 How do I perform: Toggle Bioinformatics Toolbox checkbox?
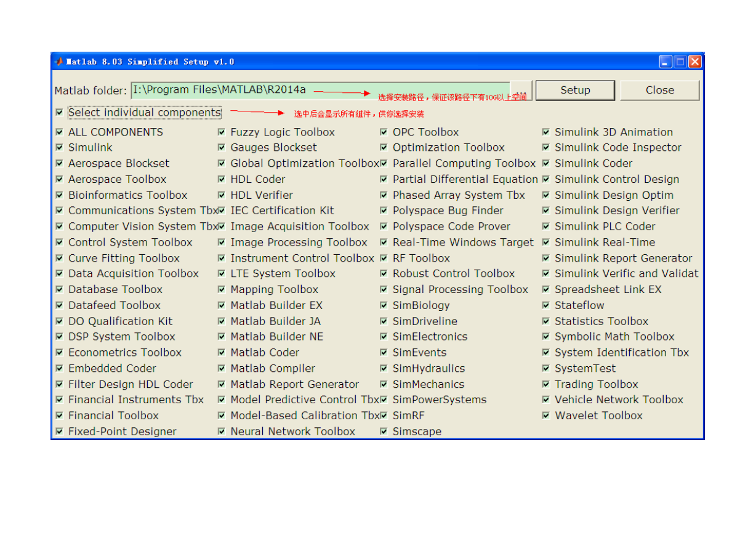point(60,195)
